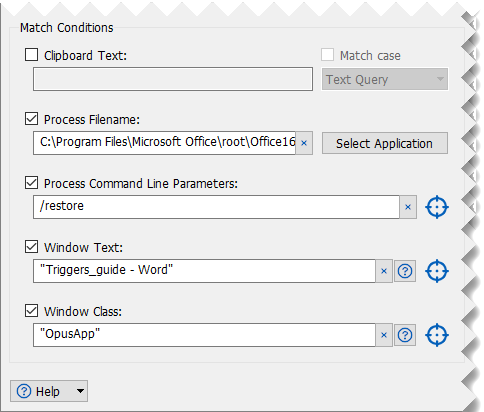This screenshot has width=484, height=412.
Task: Clear the Process Filename field with x
Action: coord(304,143)
